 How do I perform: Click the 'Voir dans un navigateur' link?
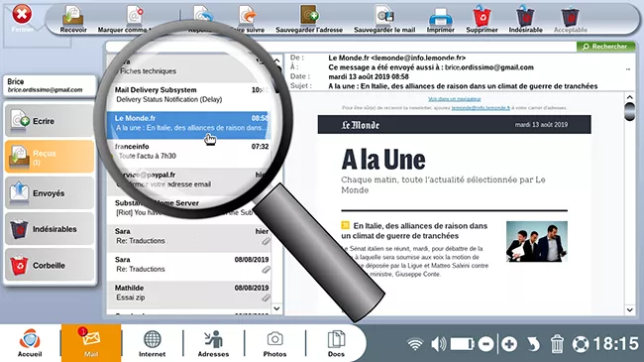(x=454, y=99)
